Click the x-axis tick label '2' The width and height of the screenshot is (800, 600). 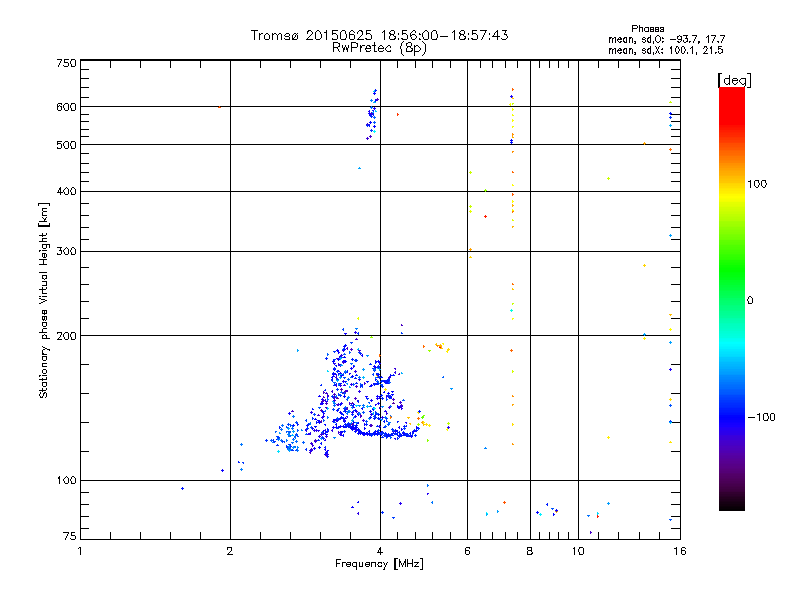click(x=230, y=551)
